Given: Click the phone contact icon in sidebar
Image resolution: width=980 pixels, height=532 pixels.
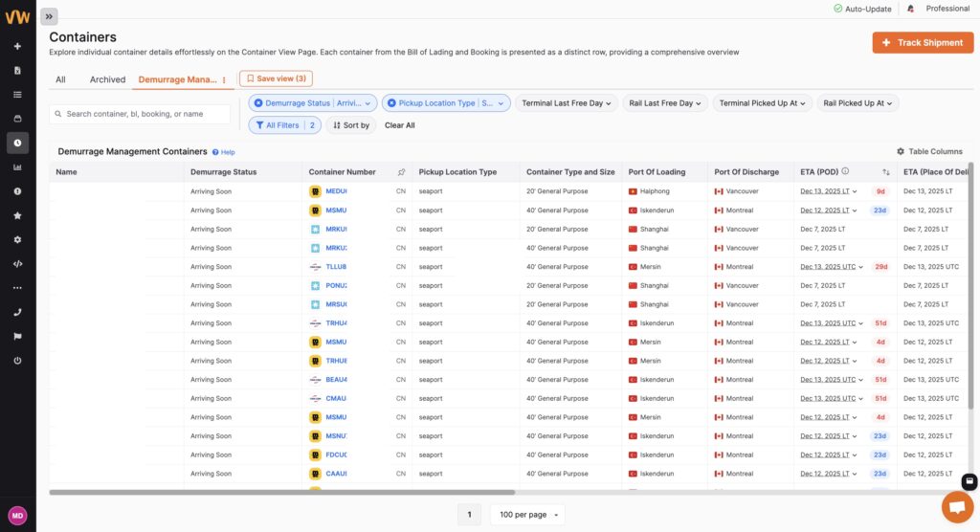Looking at the screenshot, I should tap(17, 312).
